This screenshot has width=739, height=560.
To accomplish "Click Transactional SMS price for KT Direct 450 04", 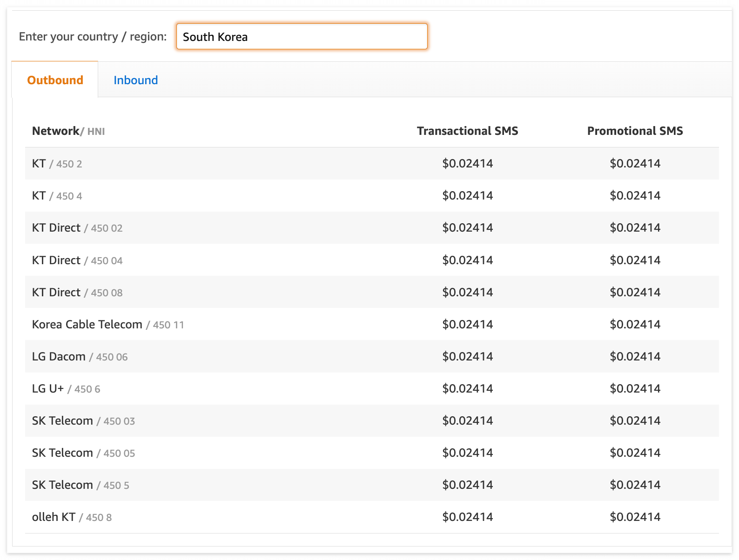I will (x=467, y=260).
